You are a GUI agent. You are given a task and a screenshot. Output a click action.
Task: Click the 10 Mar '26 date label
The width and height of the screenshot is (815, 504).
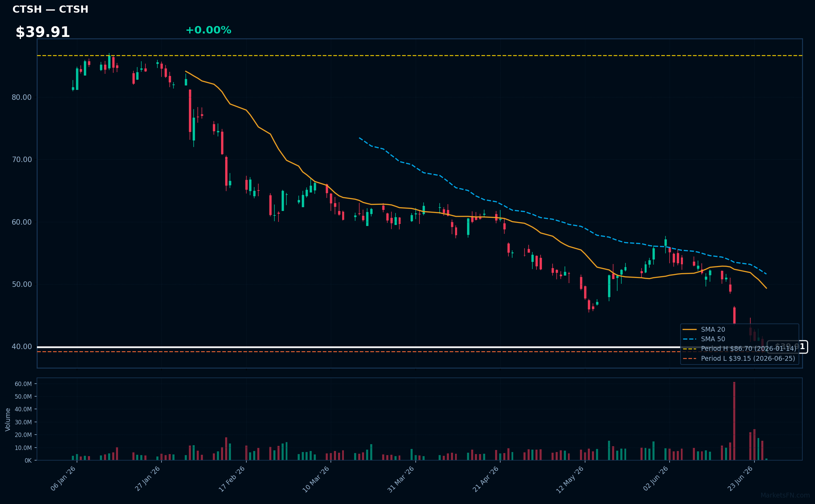pos(316,479)
